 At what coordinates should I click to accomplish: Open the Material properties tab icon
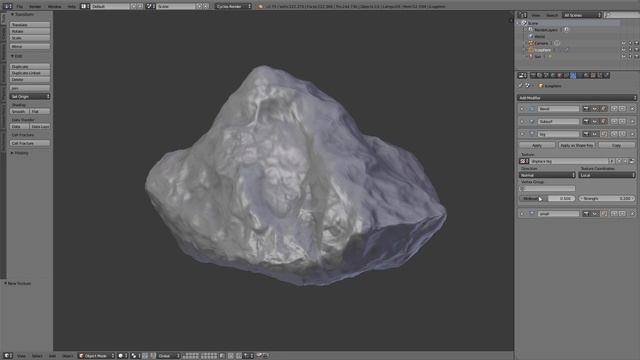click(586, 76)
